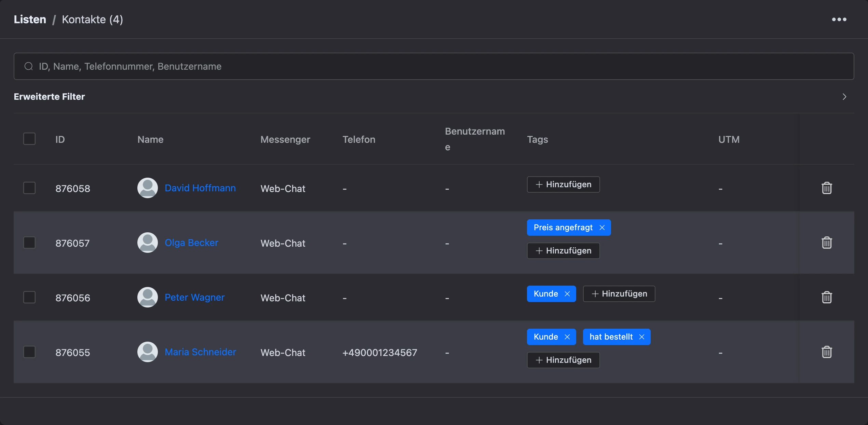This screenshot has width=868, height=425.
Task: Remove 'hat bestellt' tag from Maria Schneider
Action: click(x=642, y=337)
